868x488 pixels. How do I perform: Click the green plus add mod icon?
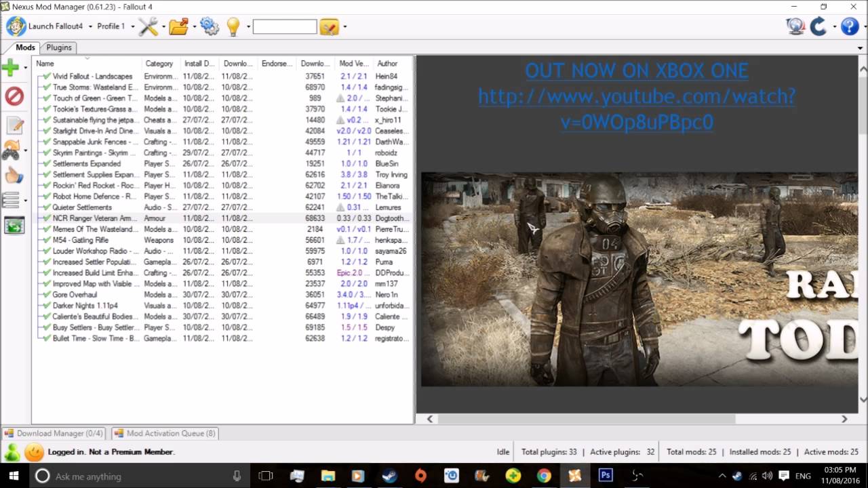pyautogui.click(x=10, y=67)
